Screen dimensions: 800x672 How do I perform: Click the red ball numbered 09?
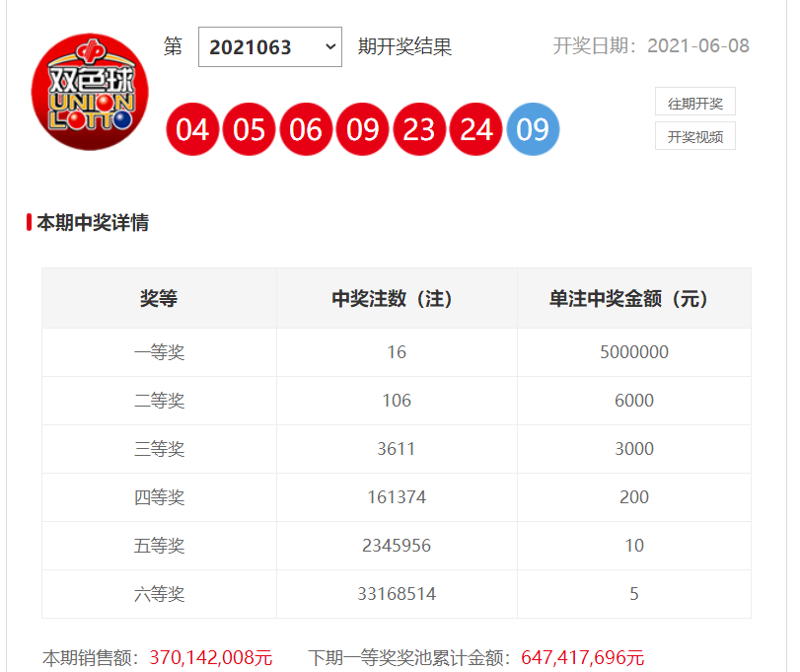pyautogui.click(x=363, y=129)
